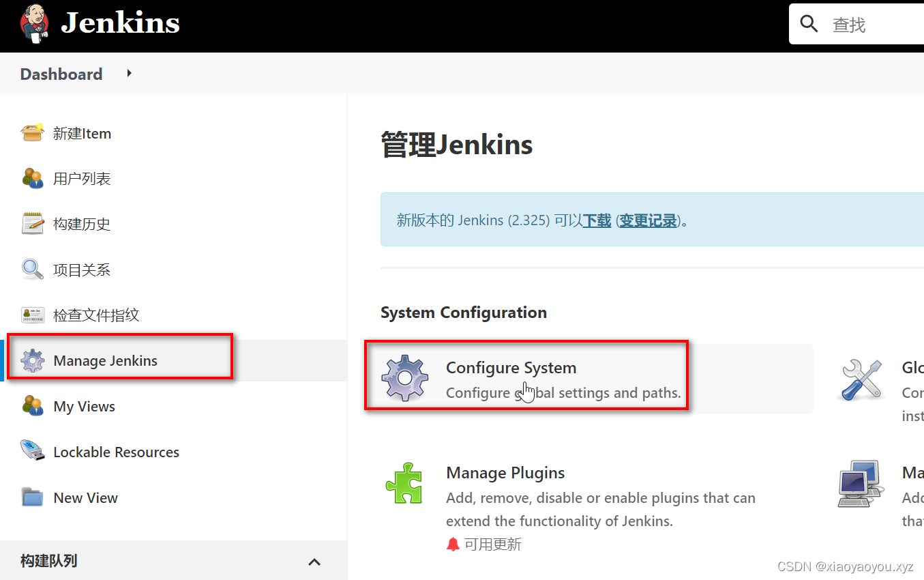The image size is (924, 580).
Task: Open My Views in the sidebar
Action: [x=84, y=406]
